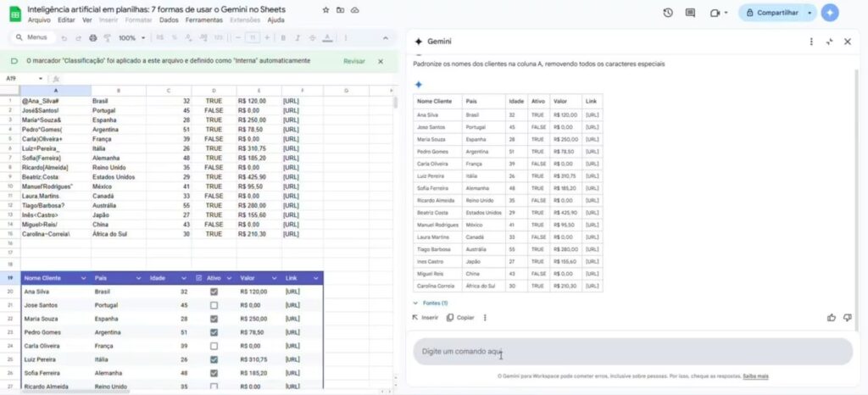Click Copiar below Gemini table
868x395 pixels.
click(460, 318)
